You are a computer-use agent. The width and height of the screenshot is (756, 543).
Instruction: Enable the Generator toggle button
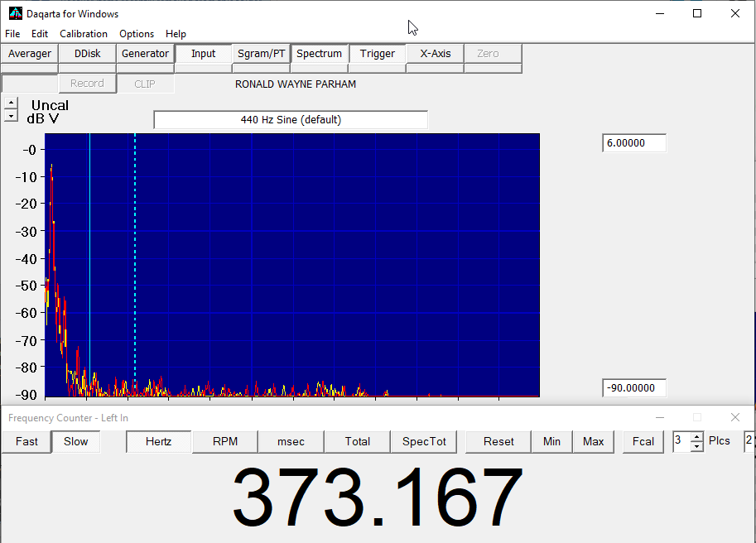tap(145, 54)
